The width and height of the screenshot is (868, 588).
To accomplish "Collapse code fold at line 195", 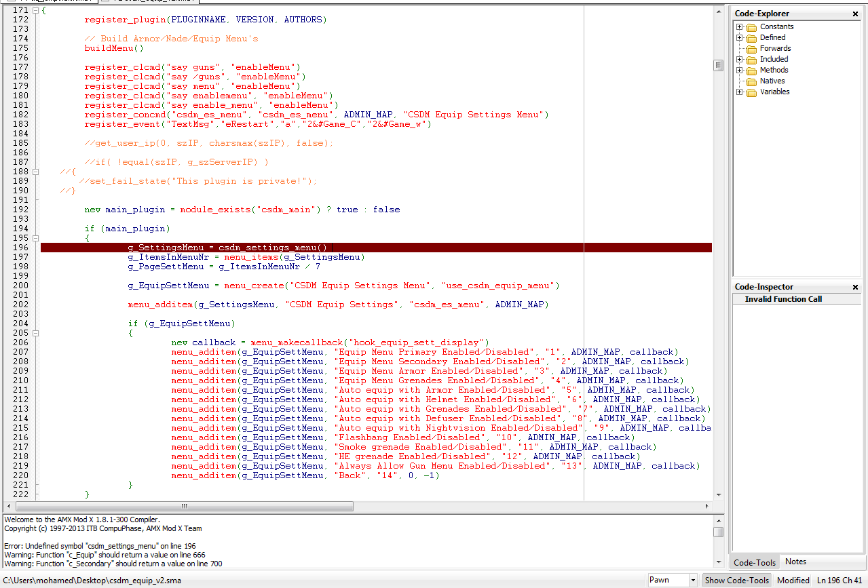I will point(36,238).
